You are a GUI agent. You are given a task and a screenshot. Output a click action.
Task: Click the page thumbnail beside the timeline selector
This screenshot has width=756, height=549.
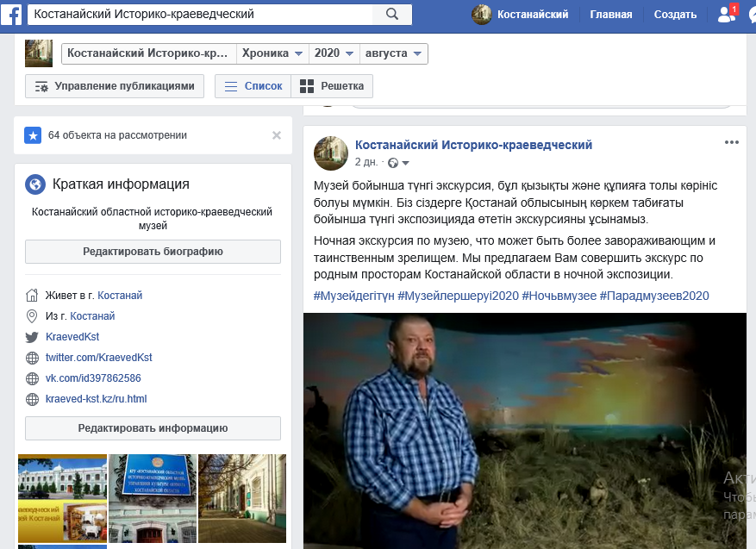pos(39,53)
